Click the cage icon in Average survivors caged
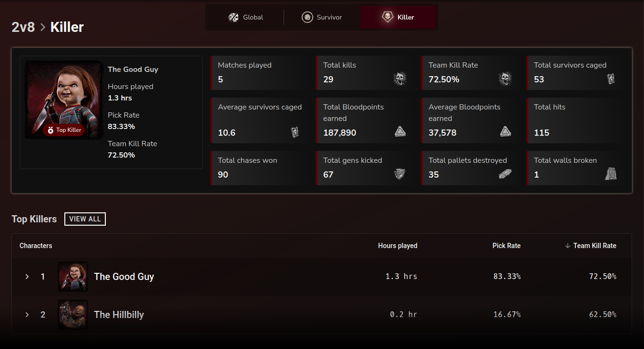 click(295, 132)
